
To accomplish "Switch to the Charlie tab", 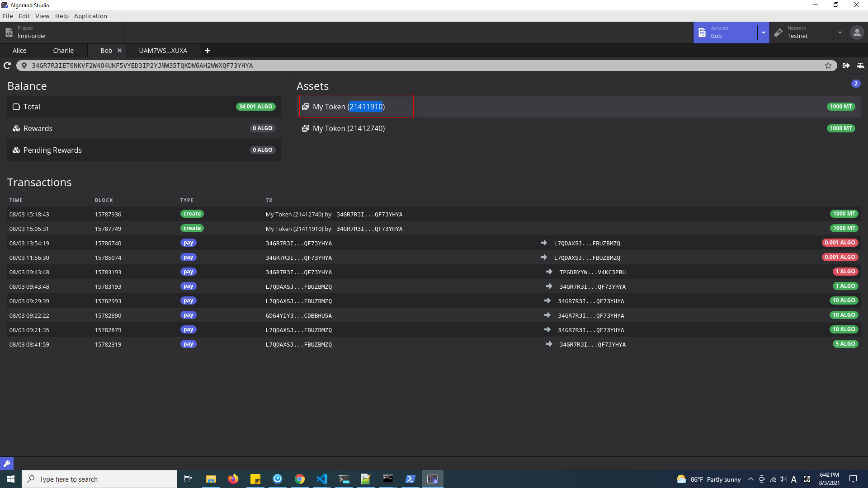I will [x=63, y=51].
